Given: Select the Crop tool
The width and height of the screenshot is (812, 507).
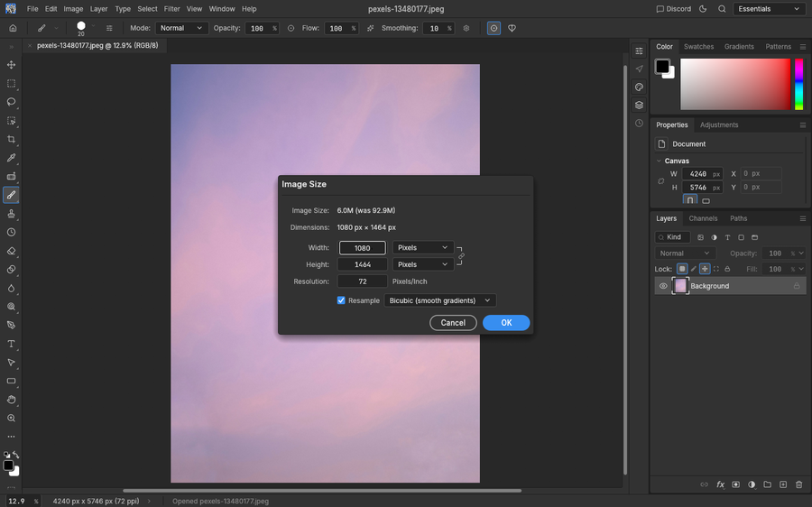Looking at the screenshot, I should coord(11,139).
